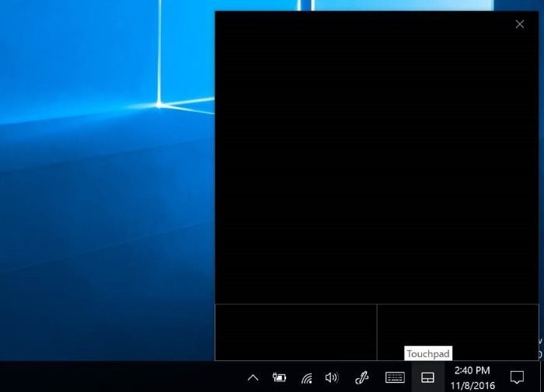The height and width of the screenshot is (392, 544).
Task: Show hidden system tray icons
Action: click(253, 378)
